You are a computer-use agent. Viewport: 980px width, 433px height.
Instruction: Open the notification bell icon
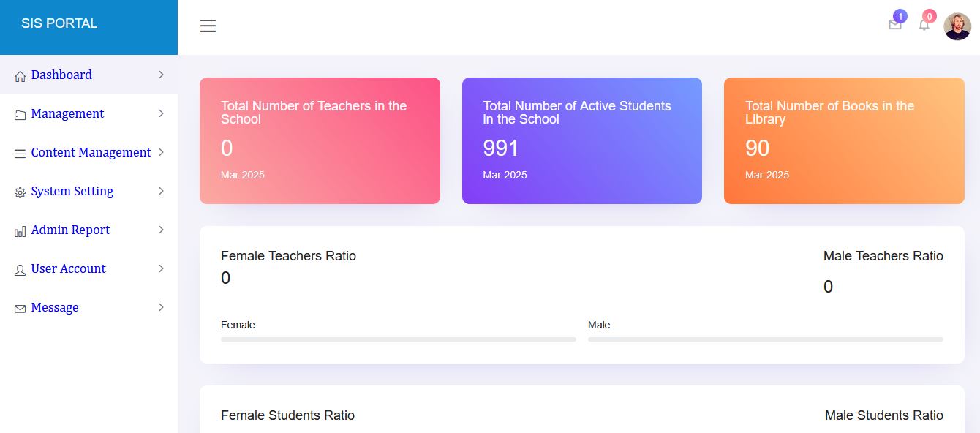(x=924, y=25)
